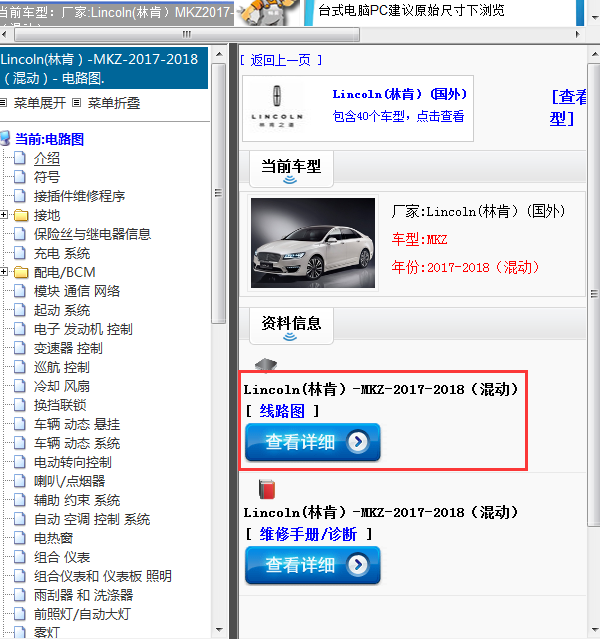Click the page icon beside 喇叭/点烟器
The width and height of the screenshot is (600, 639).
[x=20, y=481]
